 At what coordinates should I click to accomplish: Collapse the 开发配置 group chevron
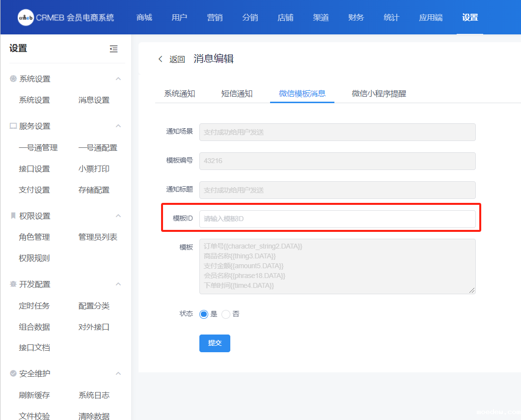(x=118, y=284)
